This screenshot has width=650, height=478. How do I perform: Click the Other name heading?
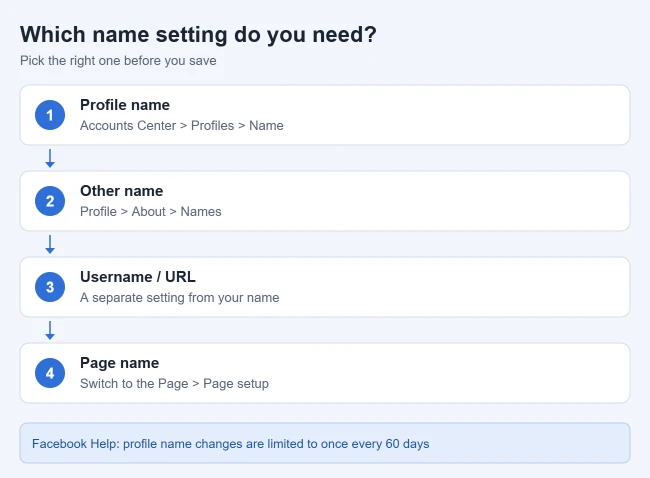[x=121, y=191]
